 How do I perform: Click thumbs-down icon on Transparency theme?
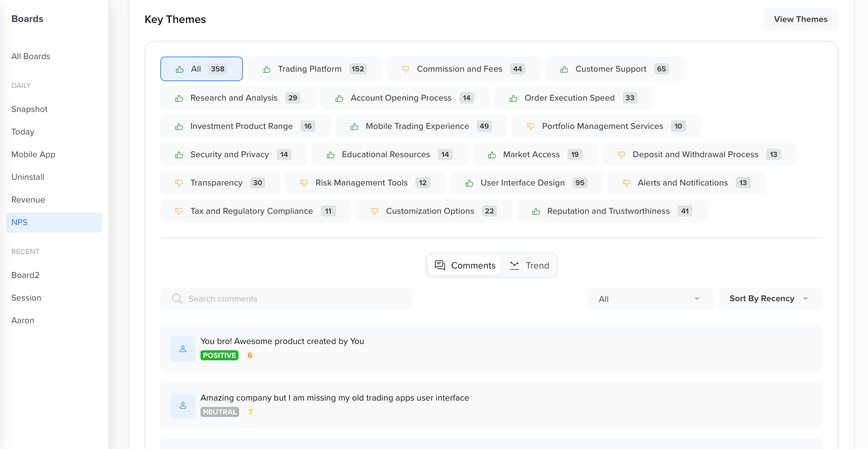tap(179, 183)
